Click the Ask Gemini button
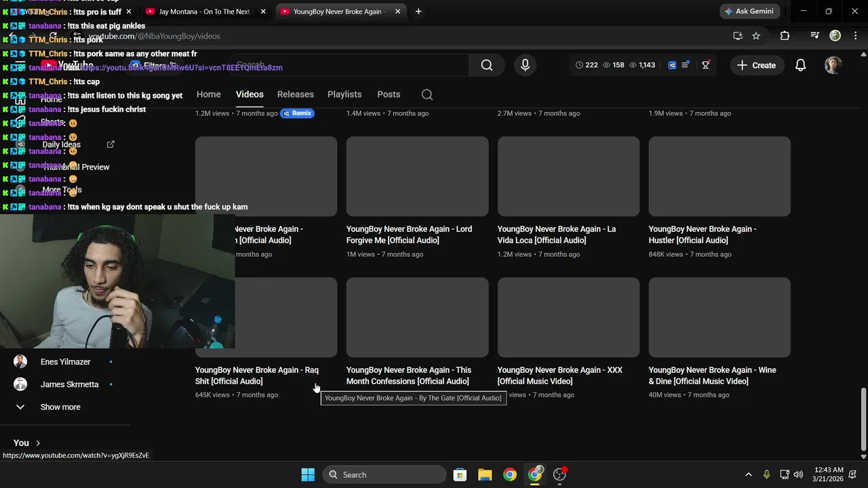 tap(749, 12)
